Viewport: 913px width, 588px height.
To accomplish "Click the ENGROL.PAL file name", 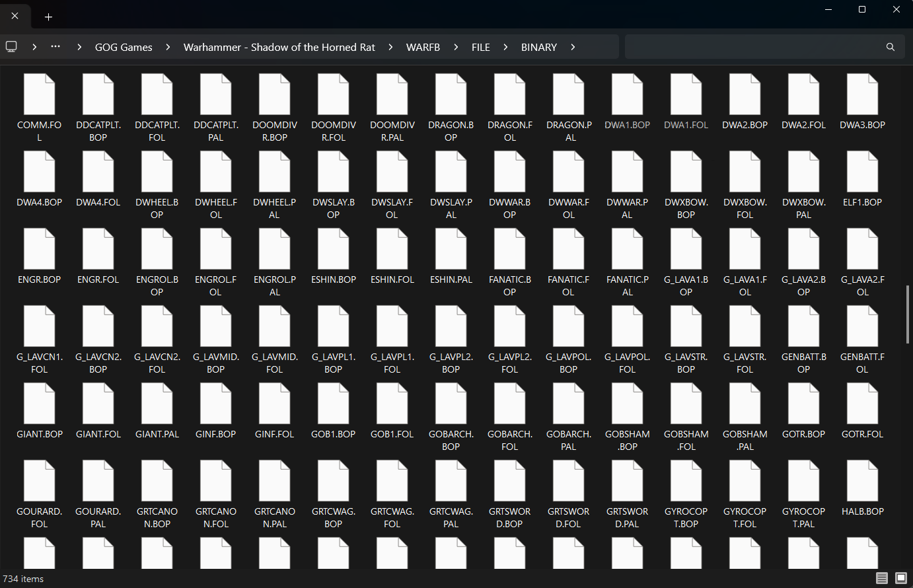I will (275, 285).
